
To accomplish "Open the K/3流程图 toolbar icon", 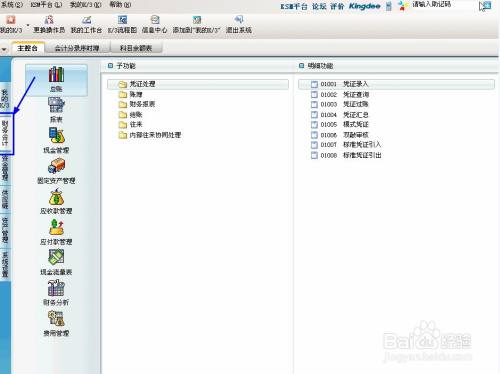I will (122, 24).
